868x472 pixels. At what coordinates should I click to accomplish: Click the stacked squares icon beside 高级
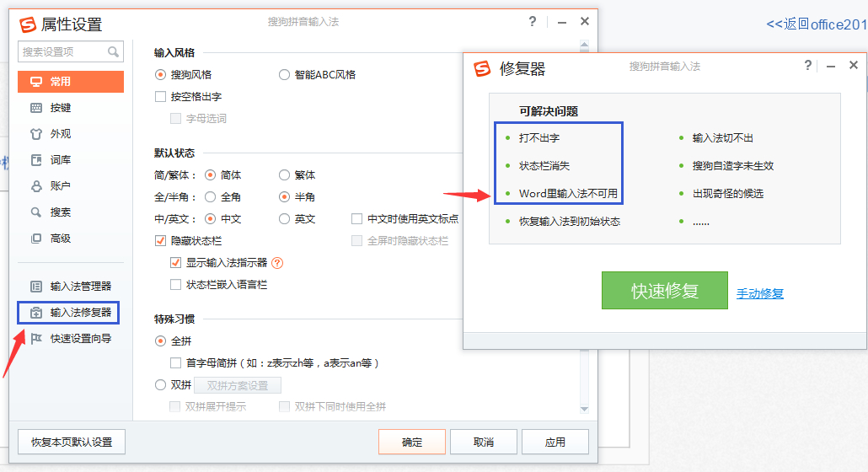[36, 239]
